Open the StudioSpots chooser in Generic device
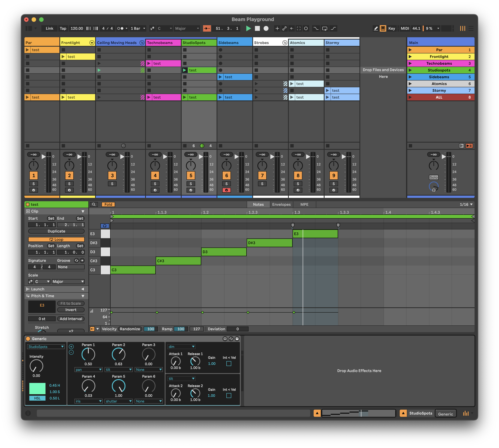 pos(46,347)
